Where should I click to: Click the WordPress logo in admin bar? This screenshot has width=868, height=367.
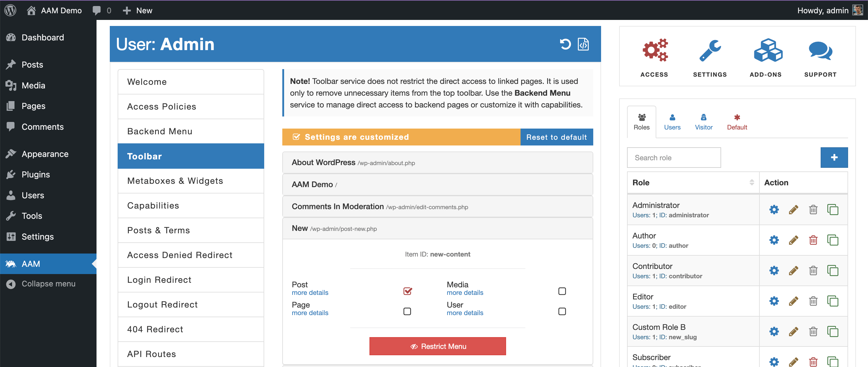[11, 10]
